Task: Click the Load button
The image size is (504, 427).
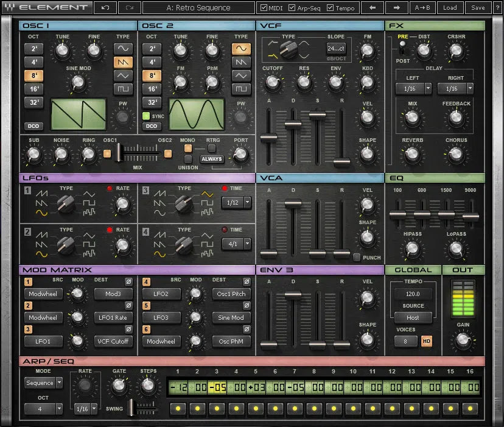Action: click(450, 7)
